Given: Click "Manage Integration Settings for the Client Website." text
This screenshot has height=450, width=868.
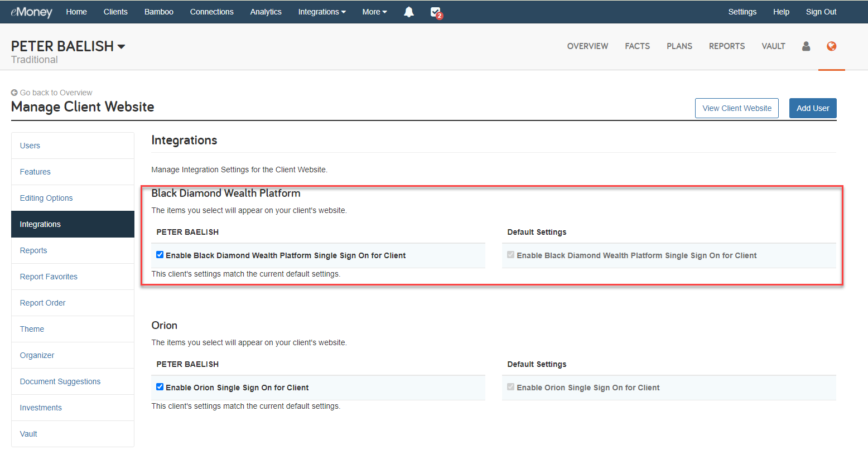Looking at the screenshot, I should click(x=239, y=170).
